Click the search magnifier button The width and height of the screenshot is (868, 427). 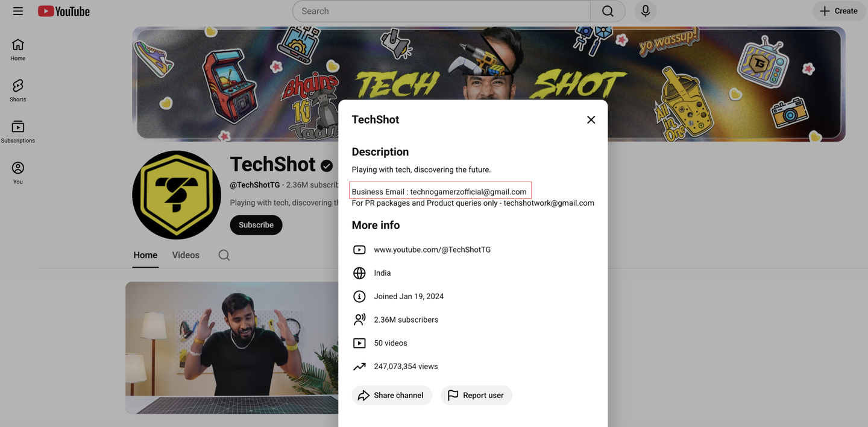[x=608, y=11]
